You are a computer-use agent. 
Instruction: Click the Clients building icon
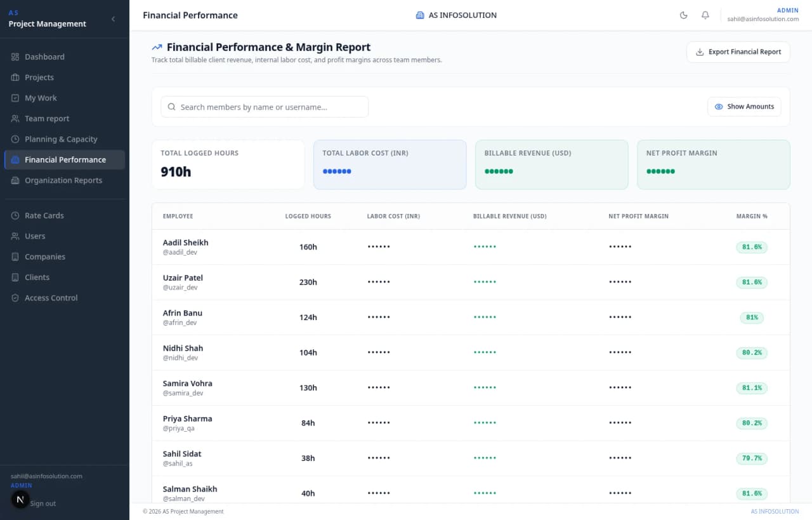click(15, 277)
